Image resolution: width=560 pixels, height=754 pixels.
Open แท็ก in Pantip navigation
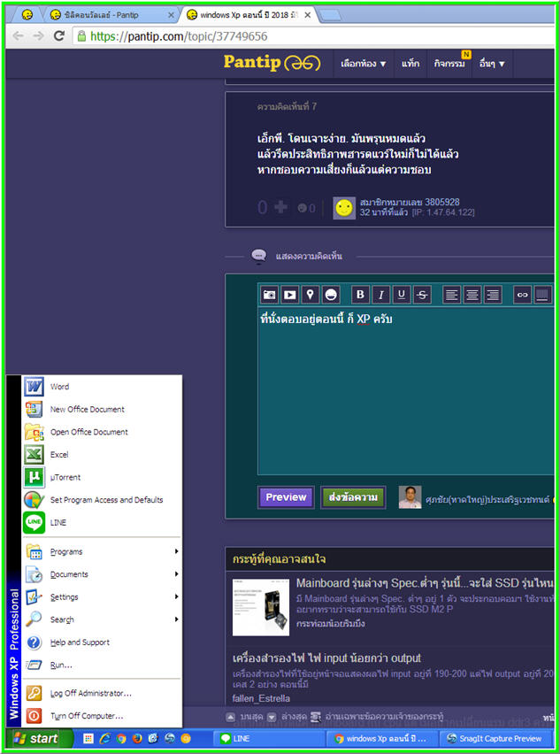(x=410, y=64)
